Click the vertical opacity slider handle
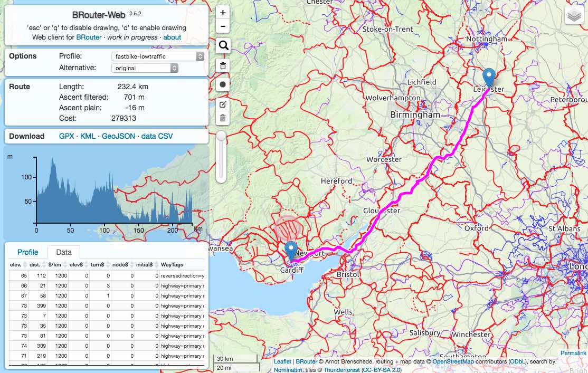 pyautogui.click(x=221, y=137)
